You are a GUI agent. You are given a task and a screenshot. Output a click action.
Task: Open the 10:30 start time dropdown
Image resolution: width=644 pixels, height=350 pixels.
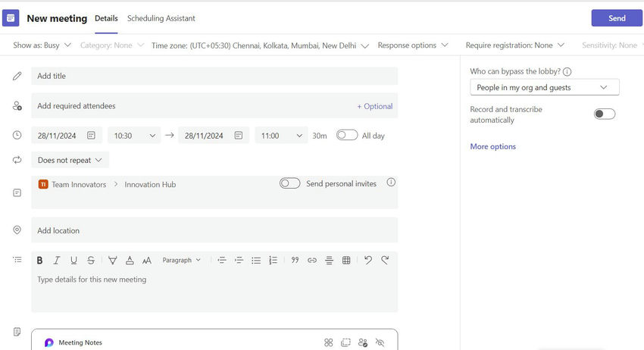pos(134,136)
